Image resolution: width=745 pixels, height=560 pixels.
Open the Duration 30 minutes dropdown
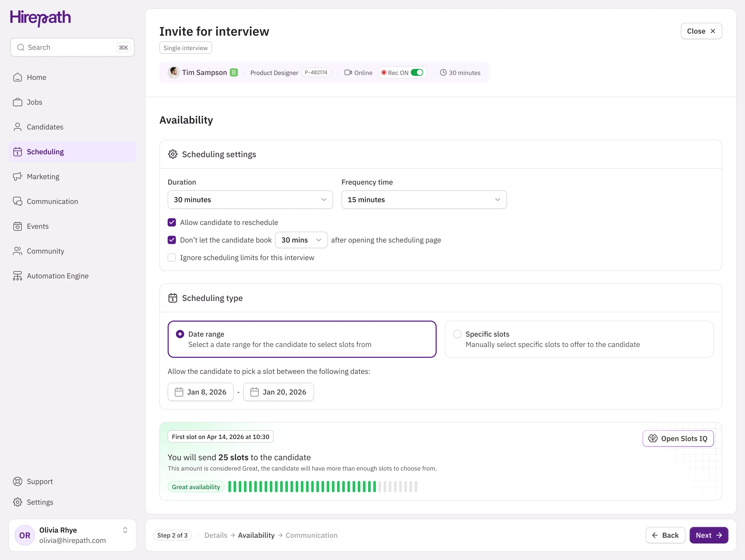click(x=250, y=200)
